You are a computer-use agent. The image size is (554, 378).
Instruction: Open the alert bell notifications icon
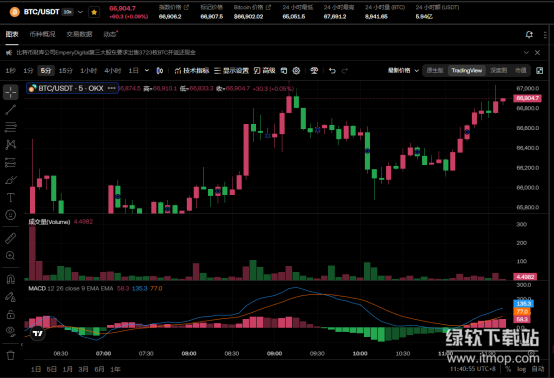click(x=529, y=35)
